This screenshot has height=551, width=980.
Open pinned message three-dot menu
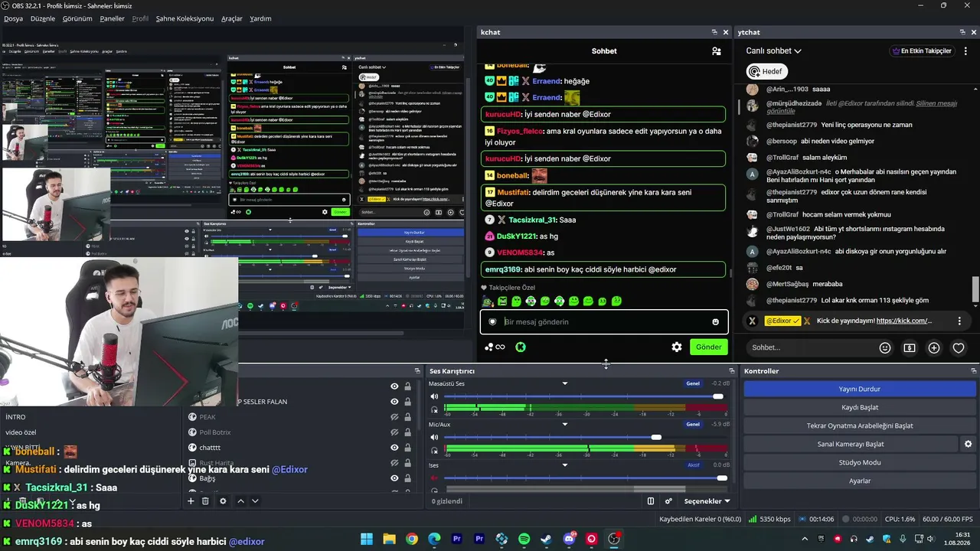[959, 321]
